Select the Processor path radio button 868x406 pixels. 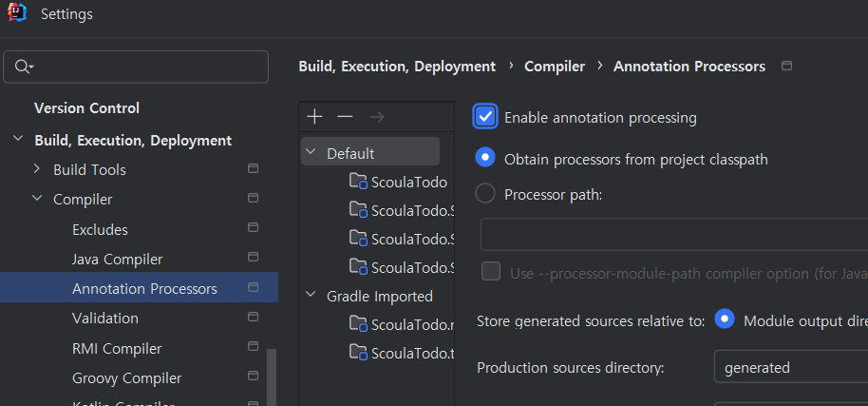[485, 194]
